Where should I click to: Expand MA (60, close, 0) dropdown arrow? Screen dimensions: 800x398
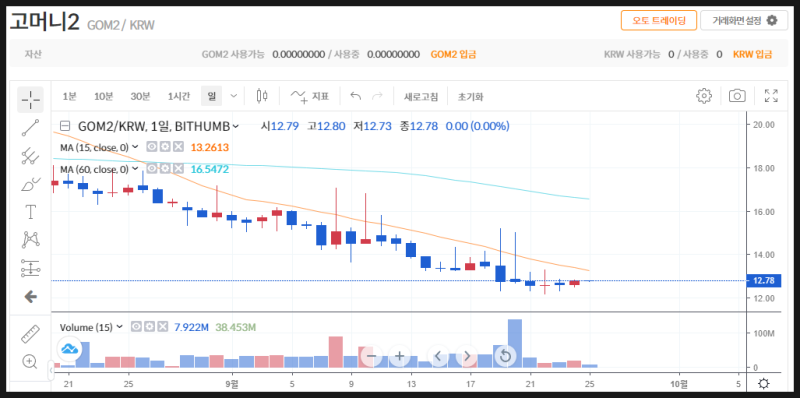[x=135, y=169]
